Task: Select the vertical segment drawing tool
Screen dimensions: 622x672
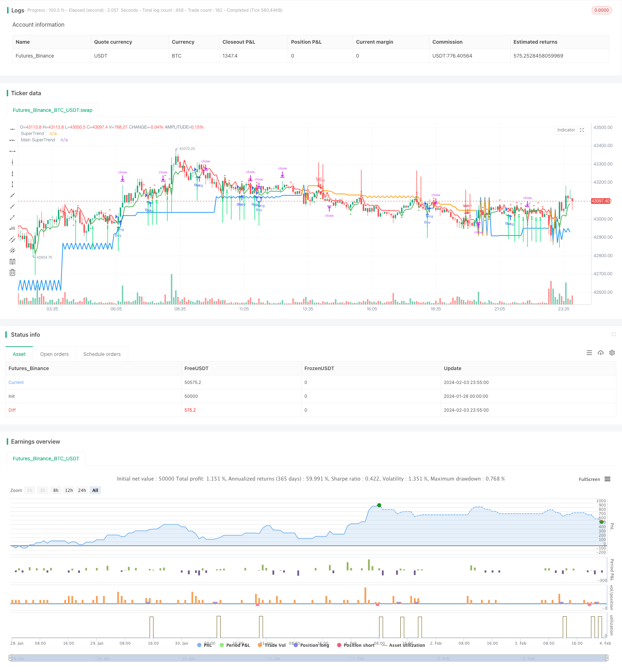Action: click(x=12, y=184)
